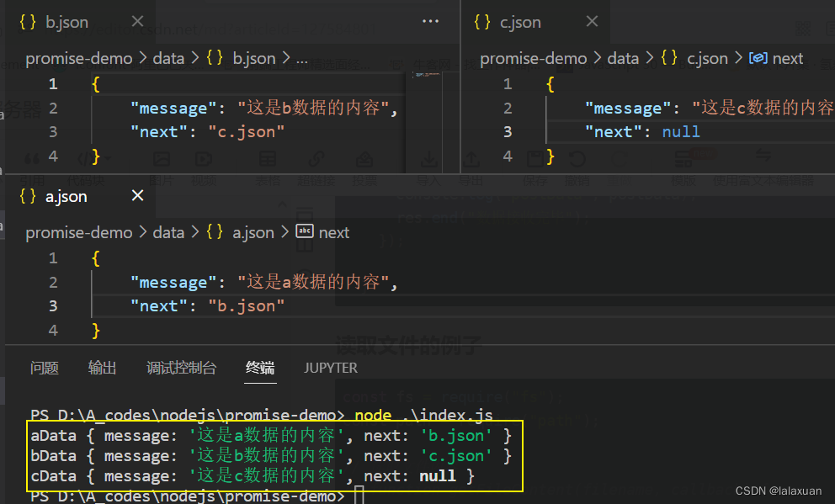Open the b.json tab
The height and width of the screenshot is (504, 835).
(66, 22)
